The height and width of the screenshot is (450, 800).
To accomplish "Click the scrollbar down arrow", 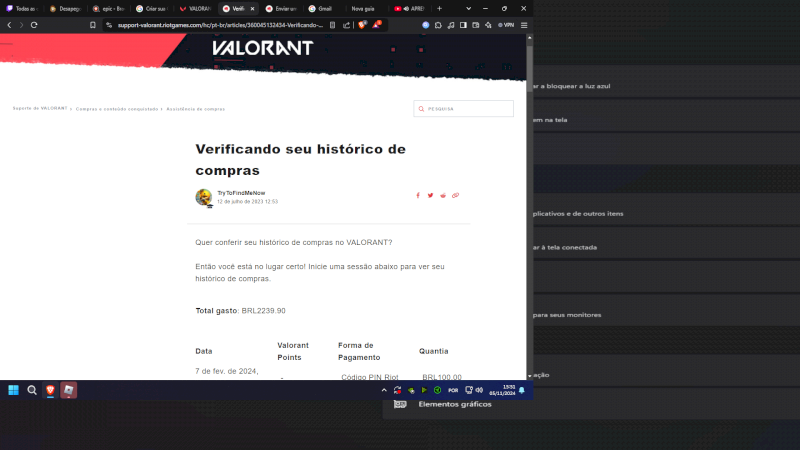I will (530, 376).
